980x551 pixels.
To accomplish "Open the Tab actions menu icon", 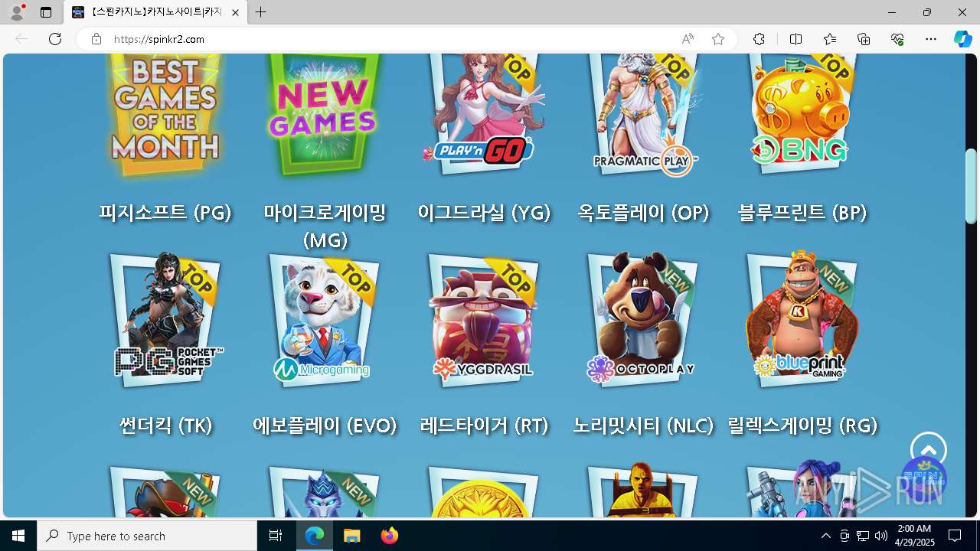I will 46,12.
